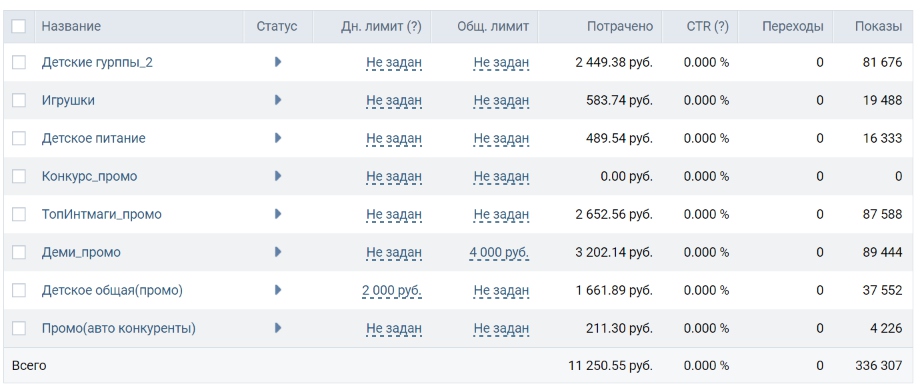This screenshot has width=920, height=390.
Task: Mark the Конкурс_промо checkbox
Action: (x=19, y=176)
